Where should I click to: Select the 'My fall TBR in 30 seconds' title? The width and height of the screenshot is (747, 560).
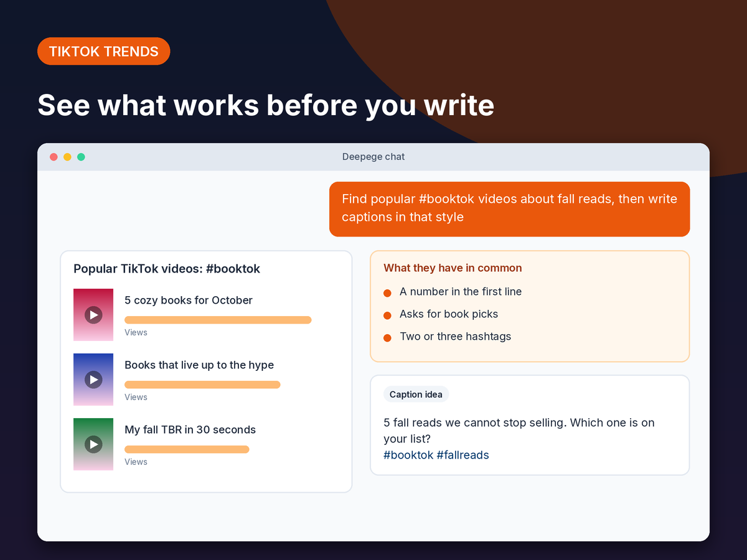point(190,429)
